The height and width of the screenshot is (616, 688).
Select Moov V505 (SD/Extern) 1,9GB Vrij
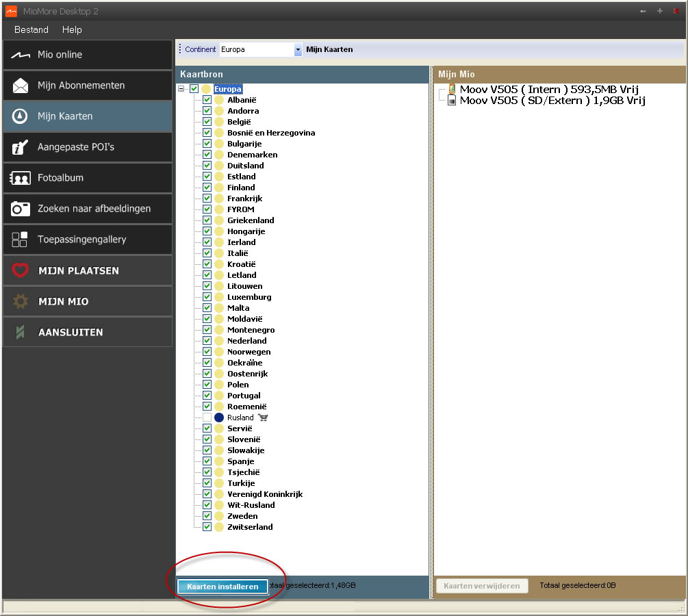tap(552, 101)
